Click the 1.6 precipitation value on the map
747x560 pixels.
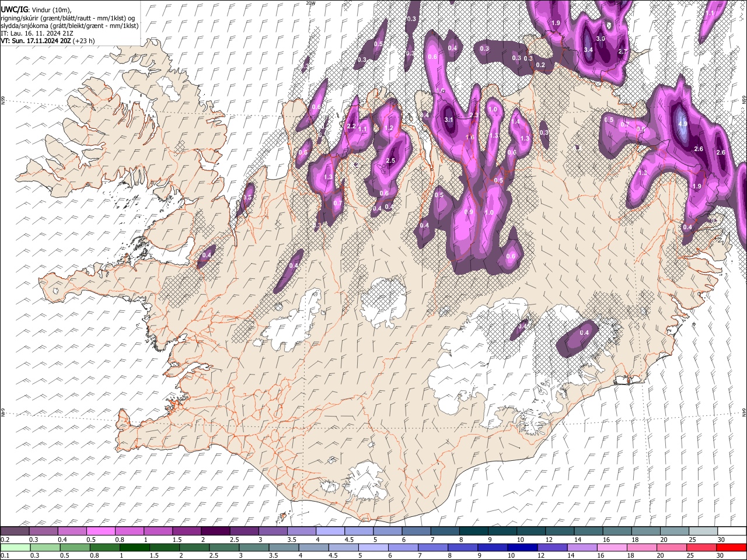(x=470, y=137)
